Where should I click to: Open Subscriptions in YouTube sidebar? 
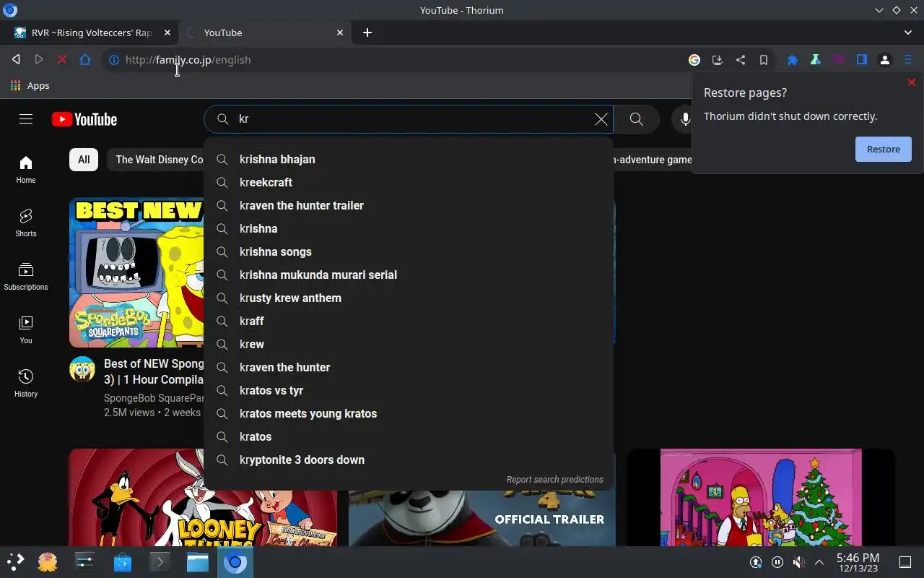click(x=26, y=277)
